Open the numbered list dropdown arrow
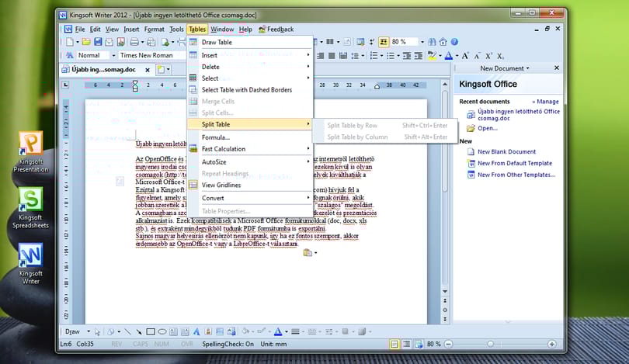 [x=381, y=56]
